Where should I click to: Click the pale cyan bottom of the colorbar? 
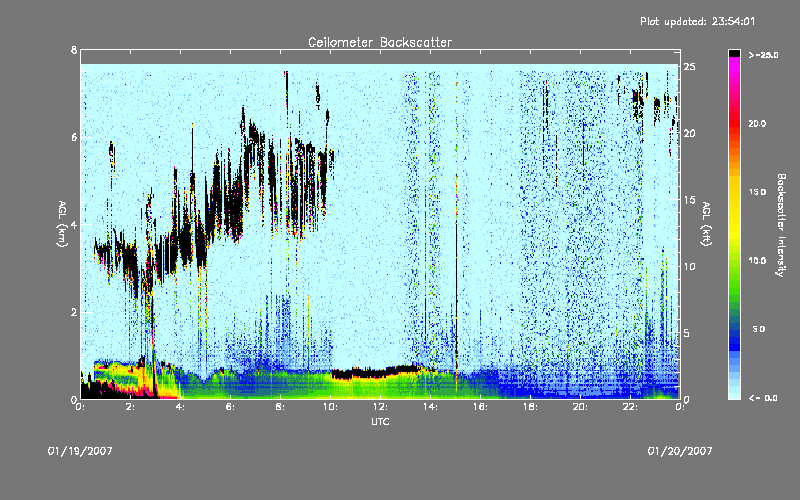point(734,392)
